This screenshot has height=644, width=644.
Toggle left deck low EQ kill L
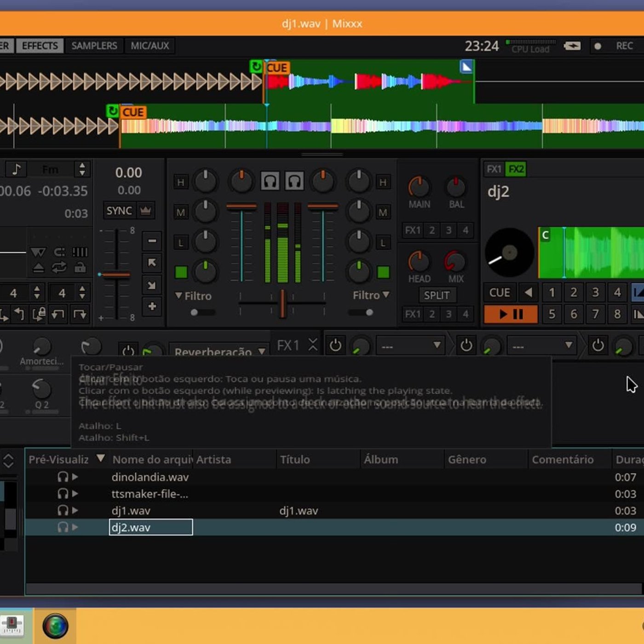coord(181,243)
